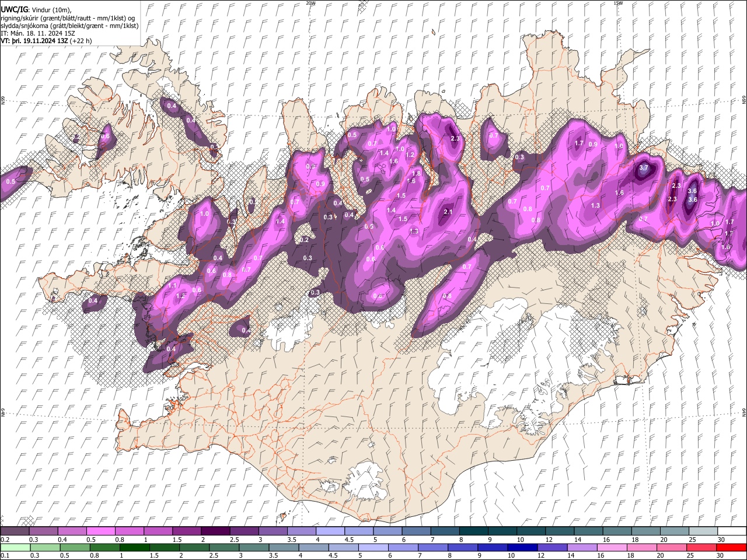Pick the pale green lower legend swatch labeled 0.1
The width and height of the screenshot is (747, 560).
[15, 547]
